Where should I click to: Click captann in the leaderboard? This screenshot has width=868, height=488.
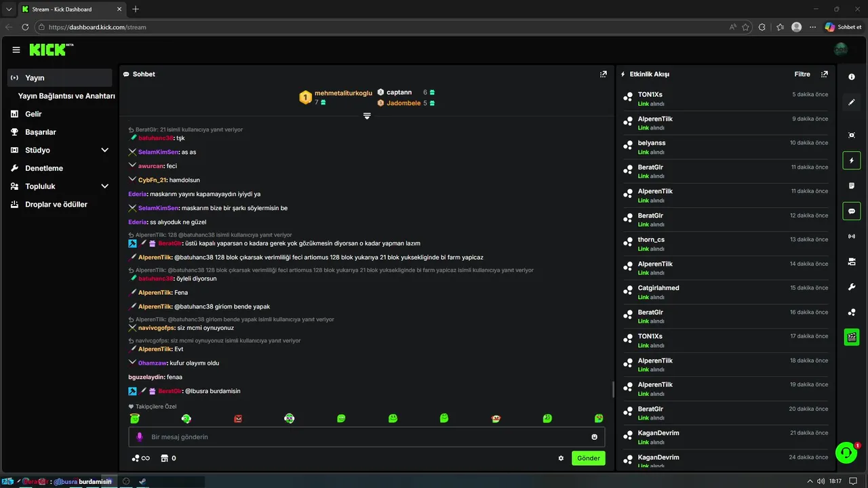click(x=399, y=92)
